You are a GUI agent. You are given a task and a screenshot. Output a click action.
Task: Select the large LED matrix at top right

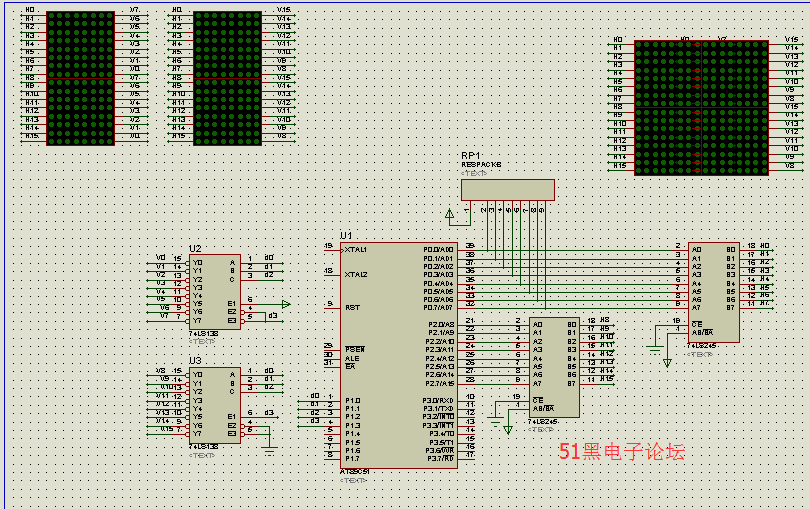[701, 106]
